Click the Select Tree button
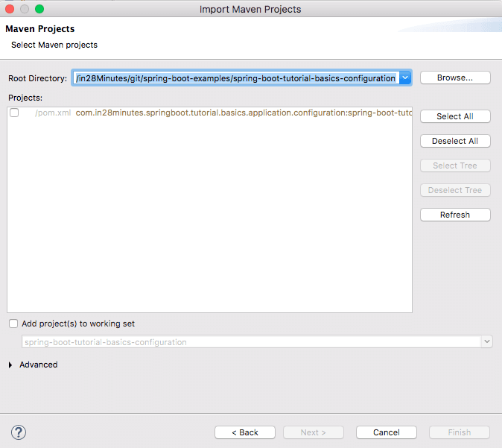Viewport: 502px width, 448px height. click(x=455, y=165)
